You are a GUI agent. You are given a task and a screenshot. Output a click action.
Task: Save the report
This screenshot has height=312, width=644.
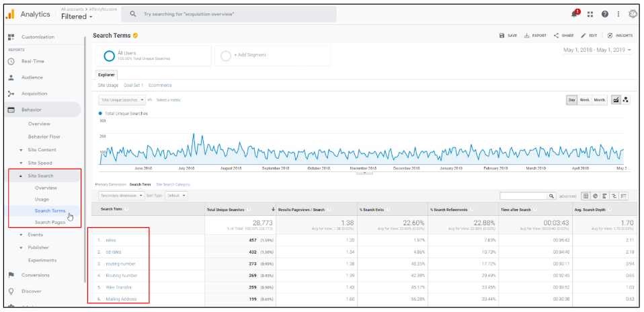(x=508, y=36)
